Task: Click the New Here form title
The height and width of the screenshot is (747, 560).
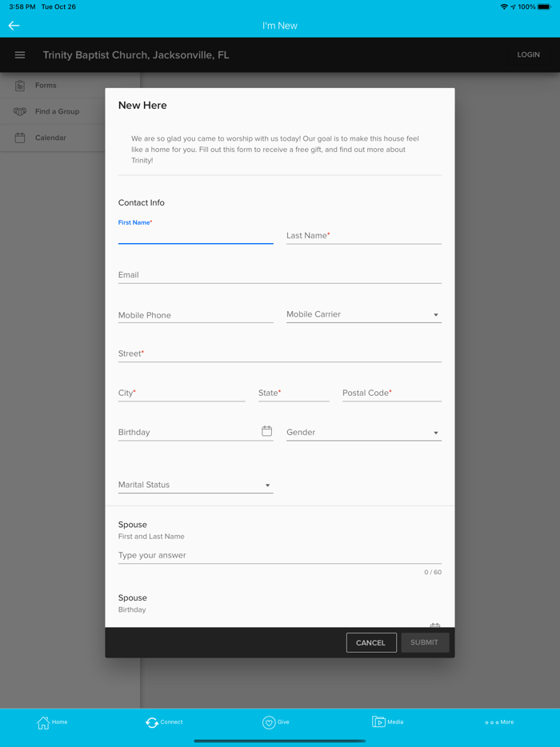Action: 142,106
